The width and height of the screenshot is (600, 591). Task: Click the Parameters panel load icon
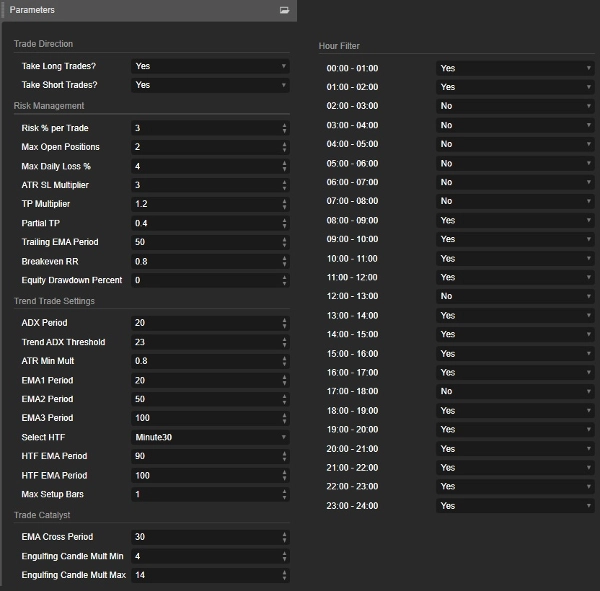(284, 10)
